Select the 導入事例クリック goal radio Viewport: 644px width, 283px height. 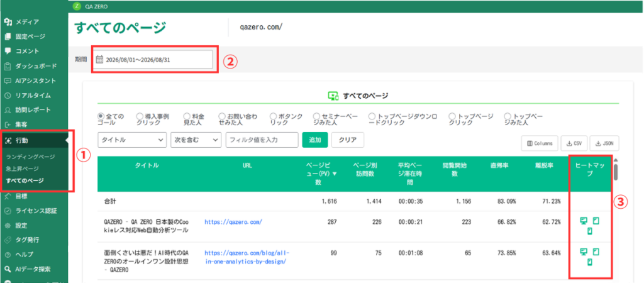[139, 116]
